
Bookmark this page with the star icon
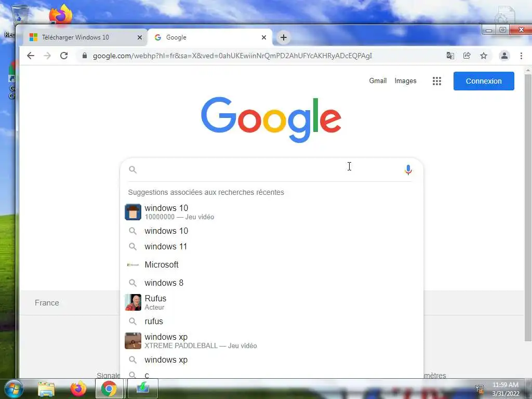pos(484,56)
